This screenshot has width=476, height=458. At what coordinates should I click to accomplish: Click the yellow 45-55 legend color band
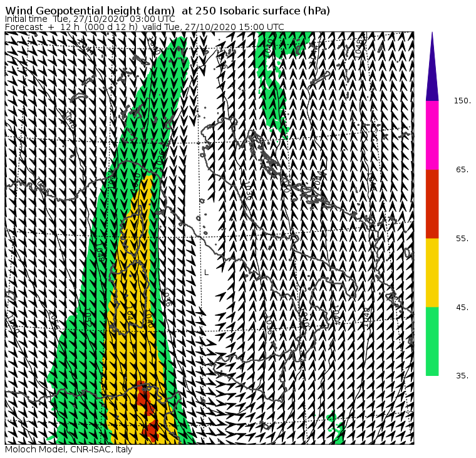pos(432,273)
